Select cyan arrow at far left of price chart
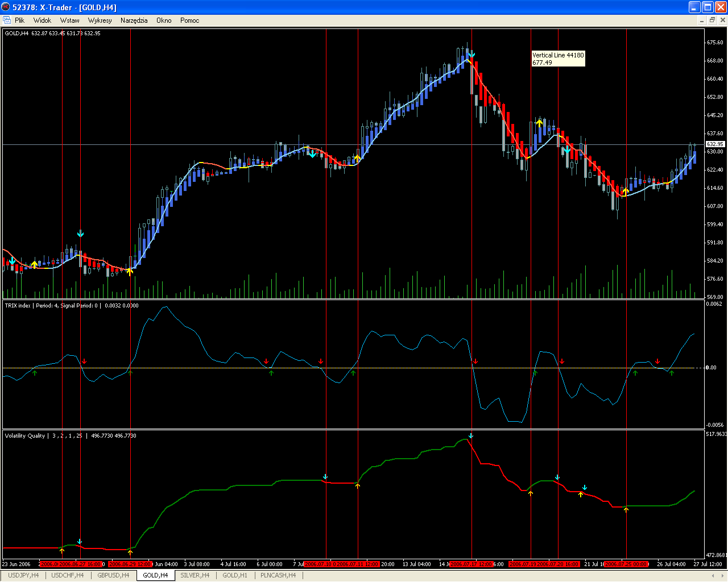Screen dimensions: 728x582 pyautogui.click(x=12, y=261)
